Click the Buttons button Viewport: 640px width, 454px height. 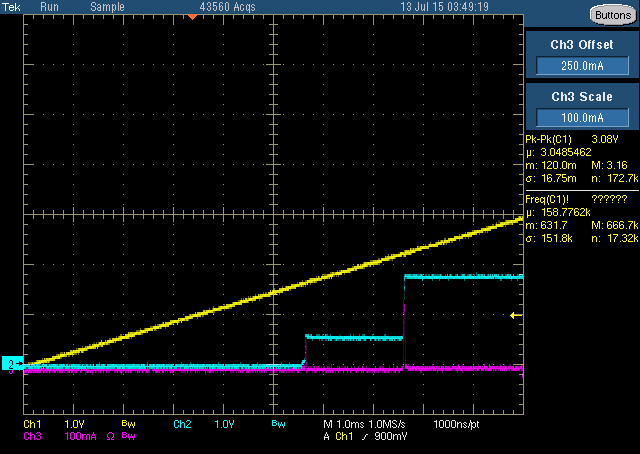[x=613, y=15]
